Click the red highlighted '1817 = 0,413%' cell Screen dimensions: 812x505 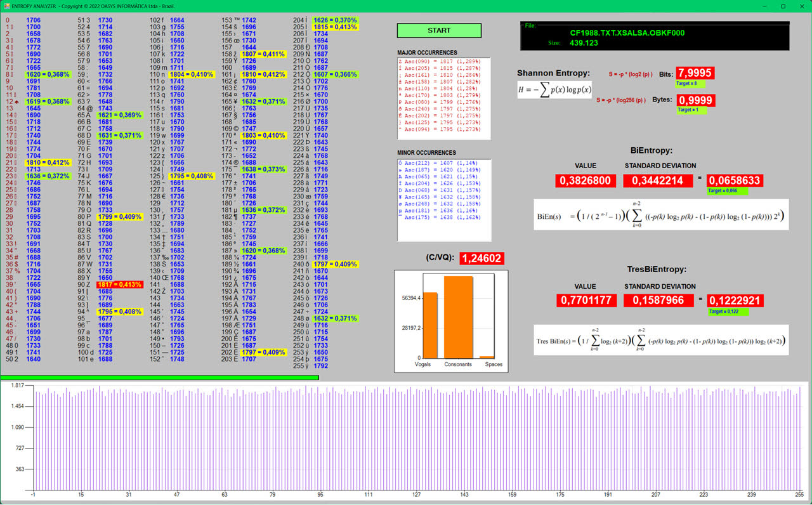pyautogui.click(x=120, y=284)
